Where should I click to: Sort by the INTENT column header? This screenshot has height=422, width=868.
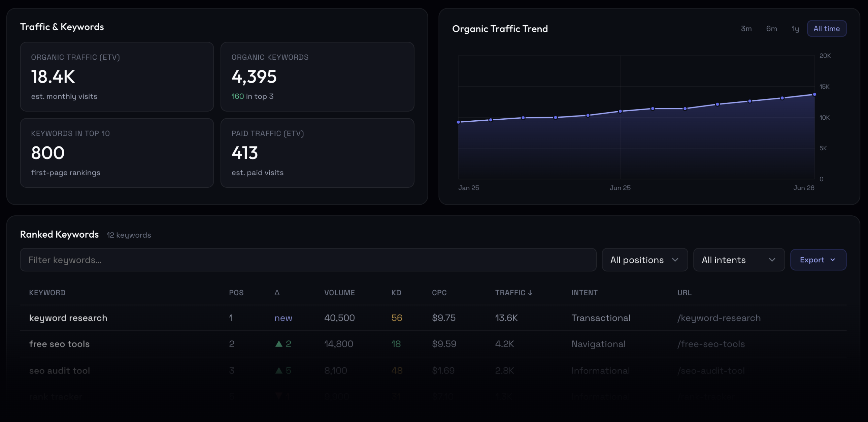coord(584,293)
